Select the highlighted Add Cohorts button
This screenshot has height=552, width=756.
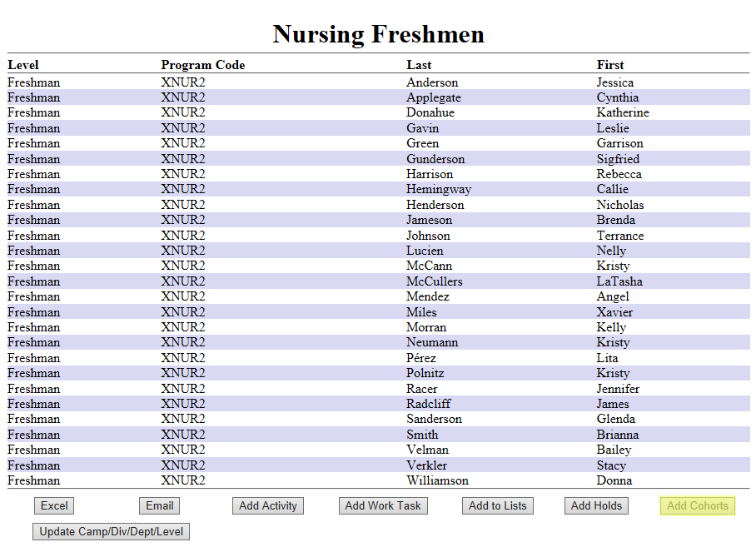click(x=697, y=505)
